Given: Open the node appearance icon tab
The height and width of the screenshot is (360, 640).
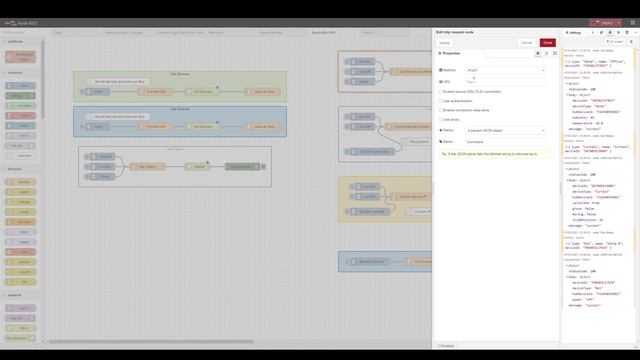Looking at the screenshot, I should 555,53.
